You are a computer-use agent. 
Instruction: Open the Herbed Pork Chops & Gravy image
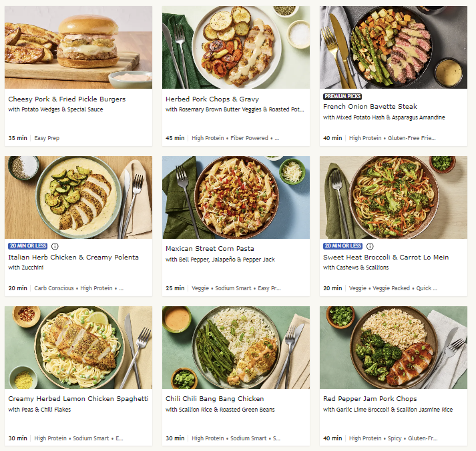click(x=236, y=47)
